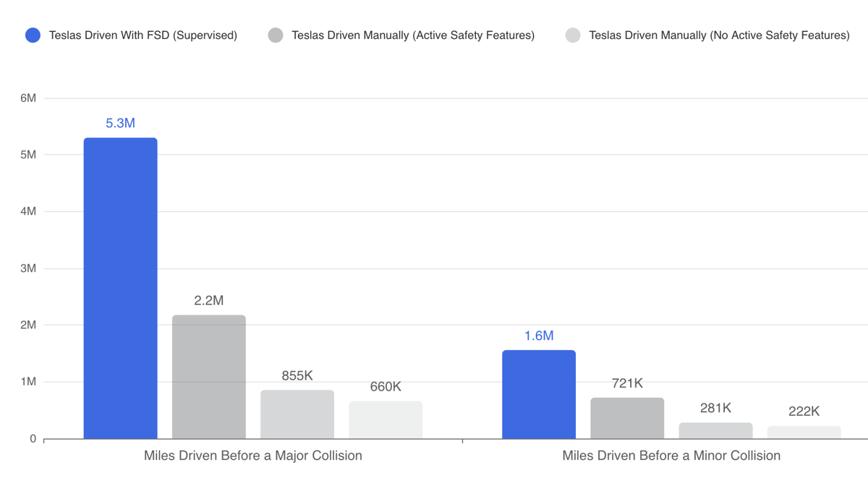Click the blue FSD (Supervised) legend circle
Viewport: 868px width, 488px height.
33,35
